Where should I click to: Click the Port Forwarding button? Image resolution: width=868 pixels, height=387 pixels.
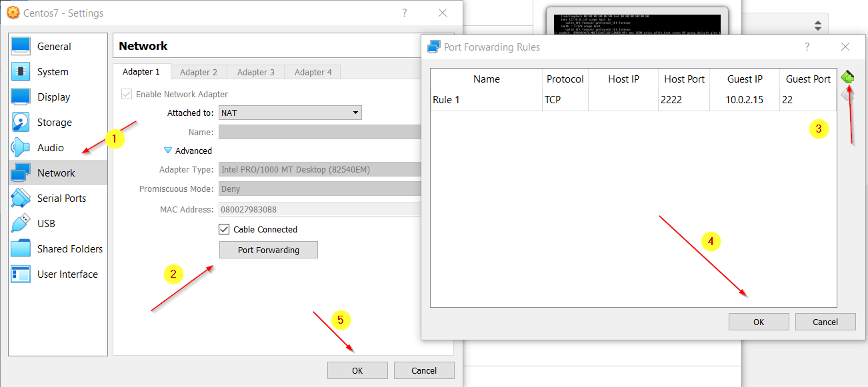click(269, 250)
